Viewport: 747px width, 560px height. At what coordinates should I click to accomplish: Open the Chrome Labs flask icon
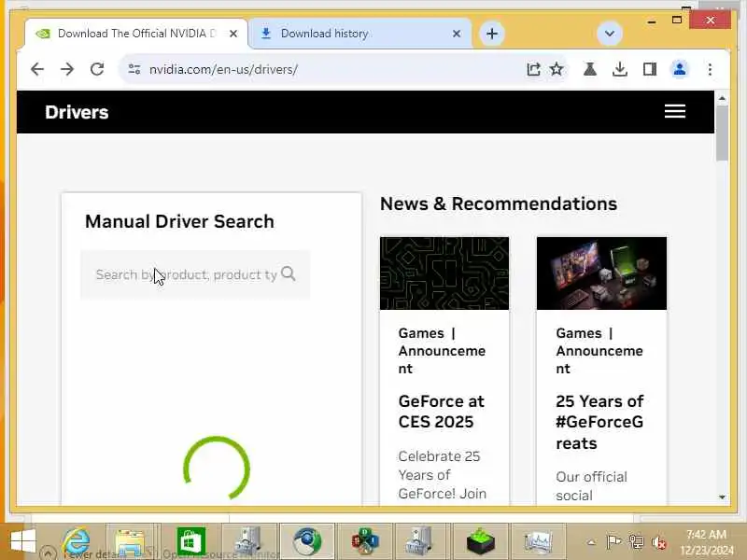[x=590, y=69]
